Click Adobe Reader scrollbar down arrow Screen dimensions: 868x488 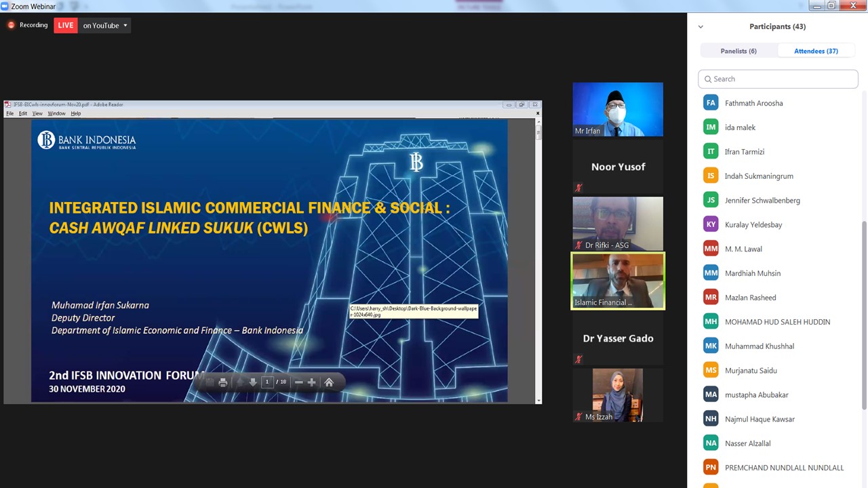pos(538,401)
